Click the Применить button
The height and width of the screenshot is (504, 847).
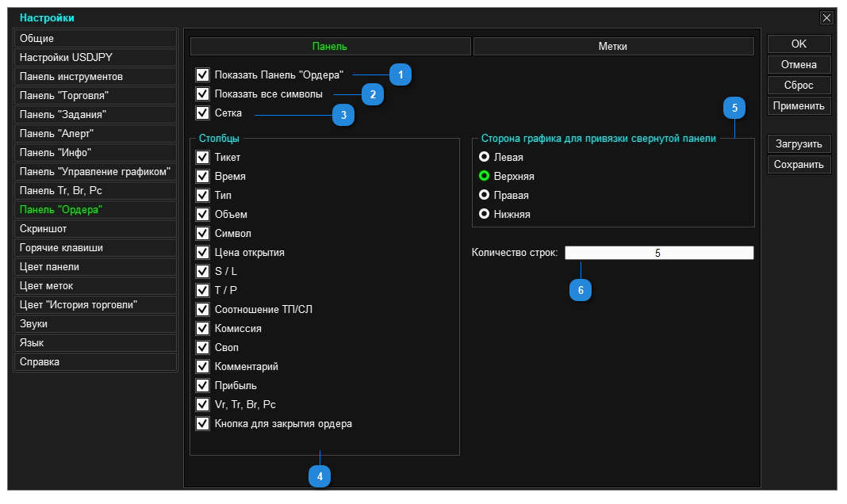(x=799, y=105)
